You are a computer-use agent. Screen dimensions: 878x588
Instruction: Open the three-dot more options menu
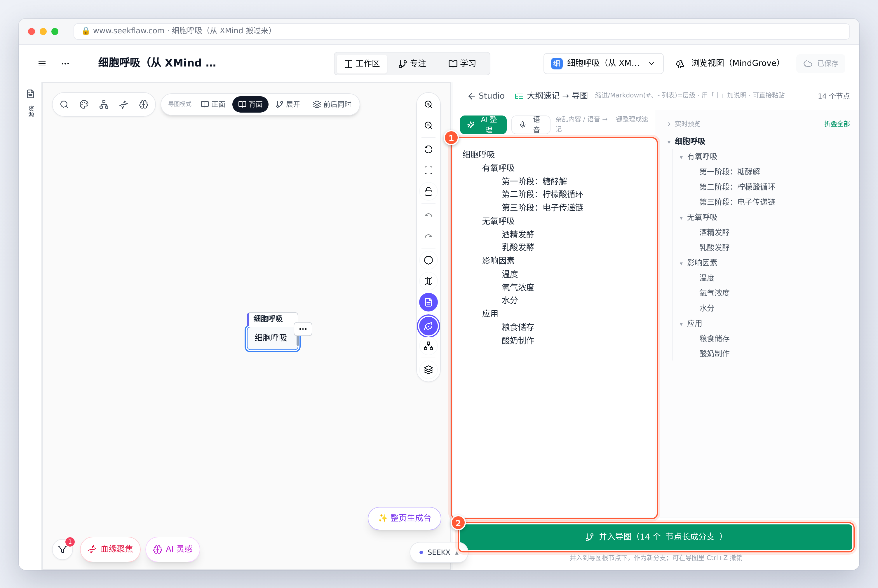[65, 64]
